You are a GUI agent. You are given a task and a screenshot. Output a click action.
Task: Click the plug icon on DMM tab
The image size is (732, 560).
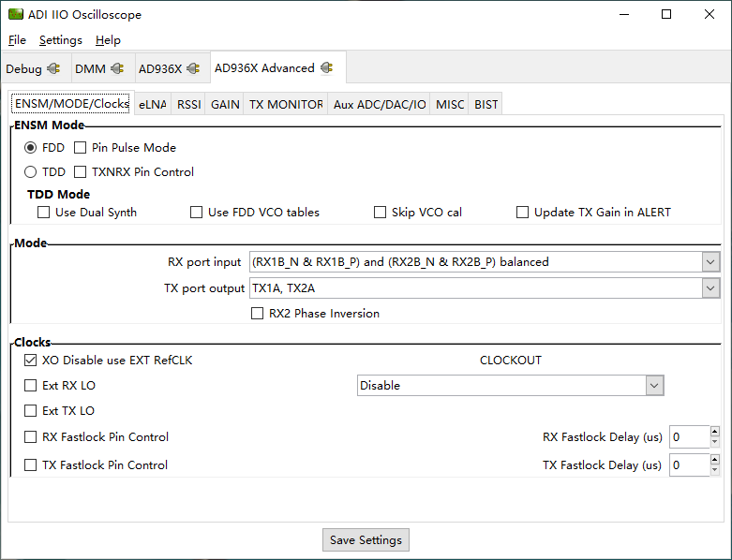(117, 68)
